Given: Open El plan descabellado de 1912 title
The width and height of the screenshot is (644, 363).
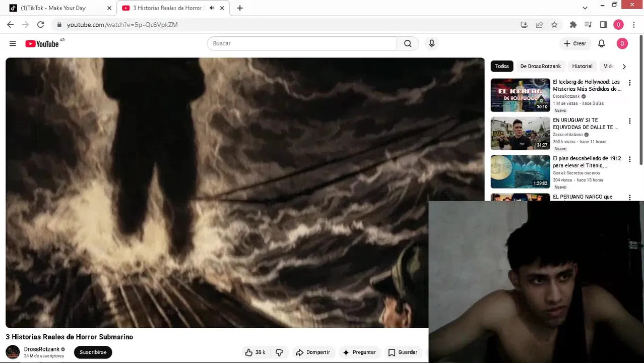Looking at the screenshot, I should point(587,162).
